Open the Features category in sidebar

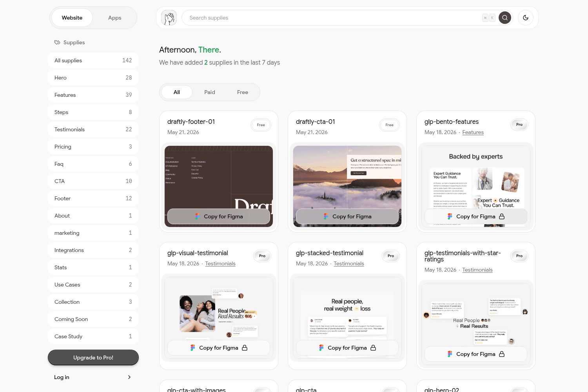coord(93,95)
